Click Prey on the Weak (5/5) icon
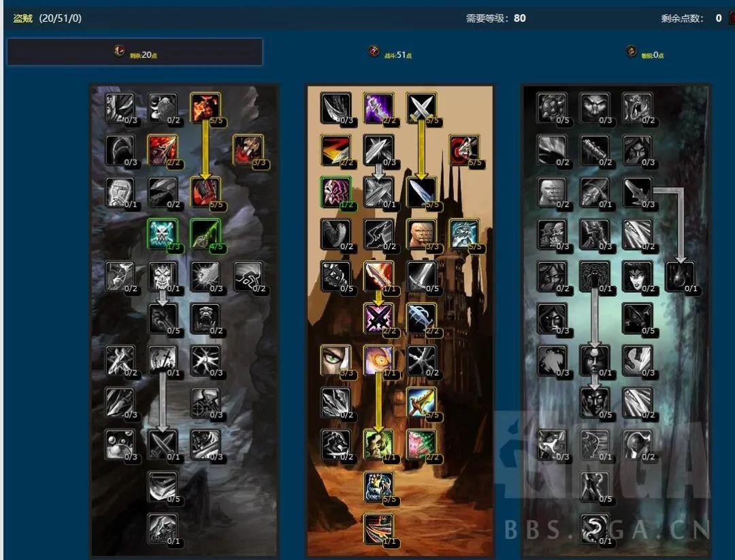Image resolution: width=735 pixels, height=560 pixels. [x=378, y=487]
